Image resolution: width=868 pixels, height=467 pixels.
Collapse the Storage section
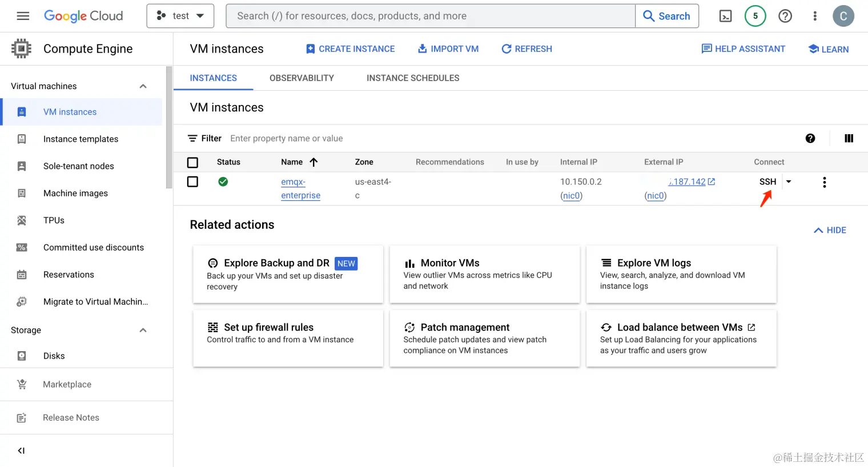click(143, 330)
